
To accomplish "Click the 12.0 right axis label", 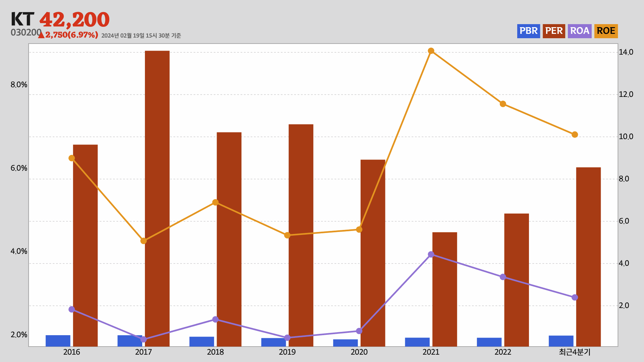I will pyautogui.click(x=626, y=95).
